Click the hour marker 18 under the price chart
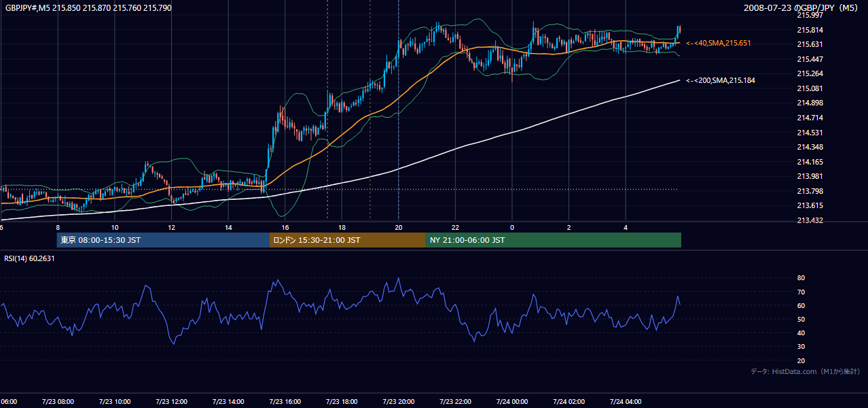 [342, 228]
